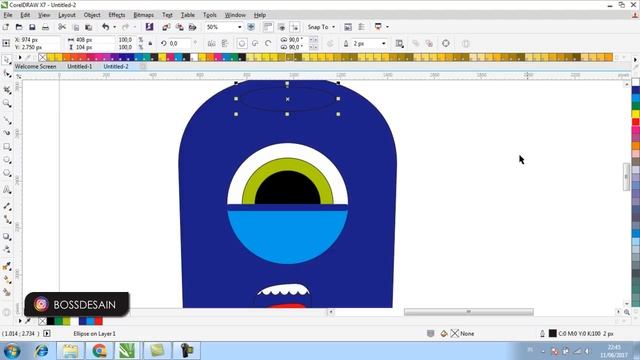
Task: Switch to the Untitled-1 tab
Action: [80, 66]
